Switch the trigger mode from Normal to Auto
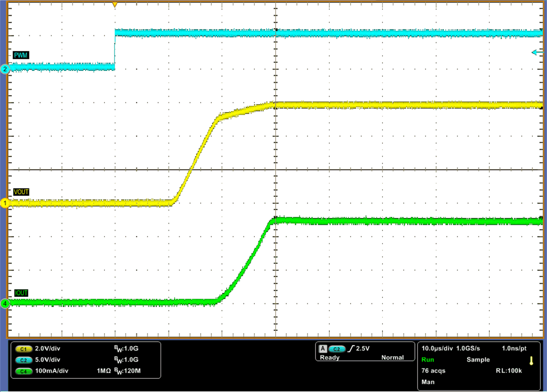 (393, 357)
